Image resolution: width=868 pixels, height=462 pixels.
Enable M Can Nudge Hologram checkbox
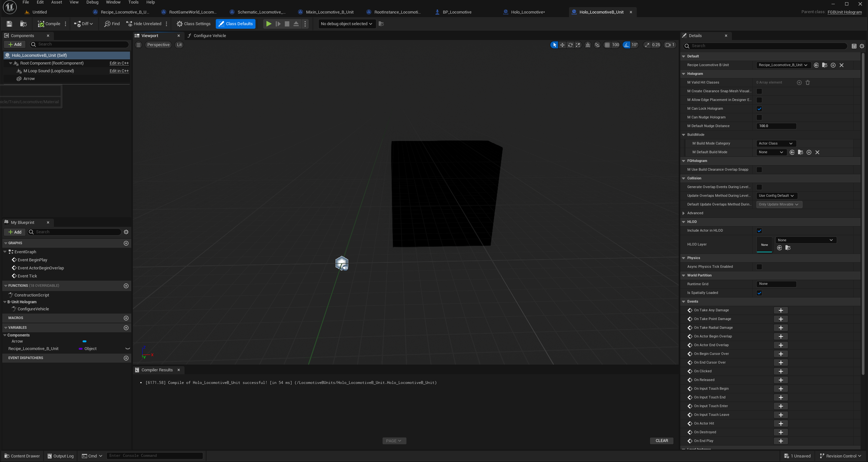point(759,117)
